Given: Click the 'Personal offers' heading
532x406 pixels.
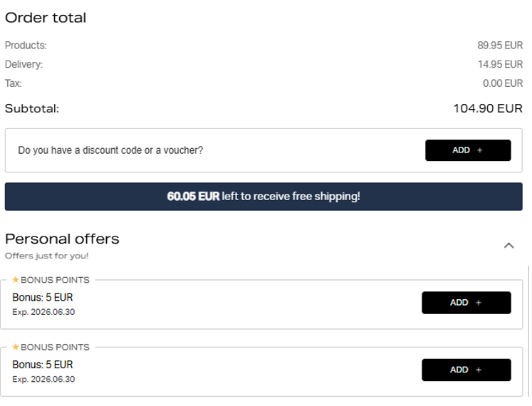Looking at the screenshot, I should pos(62,239).
